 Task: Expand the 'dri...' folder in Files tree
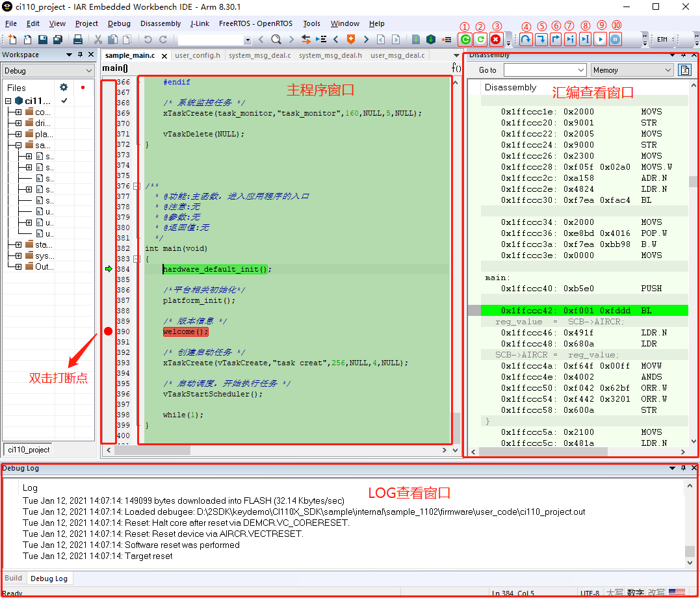(18, 123)
